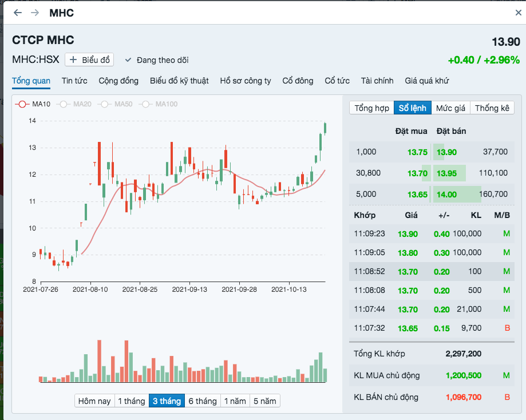This screenshot has width=526, height=420.
Task: Open the Giá quá khứ tab
Action: [x=427, y=81]
